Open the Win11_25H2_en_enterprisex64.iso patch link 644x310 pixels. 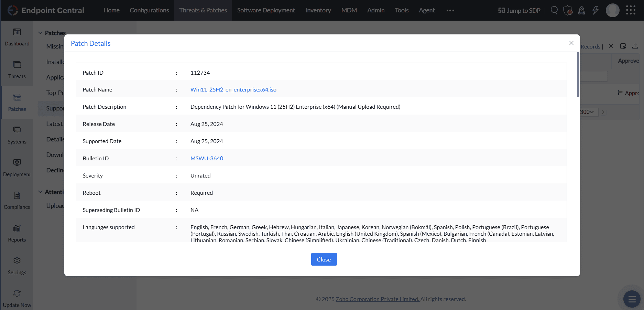click(233, 89)
